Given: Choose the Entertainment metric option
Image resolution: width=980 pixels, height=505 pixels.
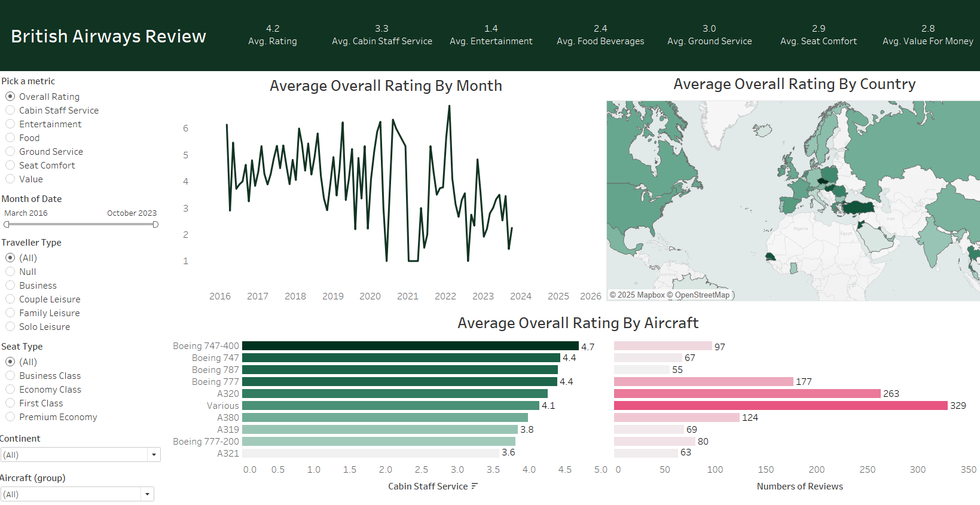Looking at the screenshot, I should (x=10, y=124).
